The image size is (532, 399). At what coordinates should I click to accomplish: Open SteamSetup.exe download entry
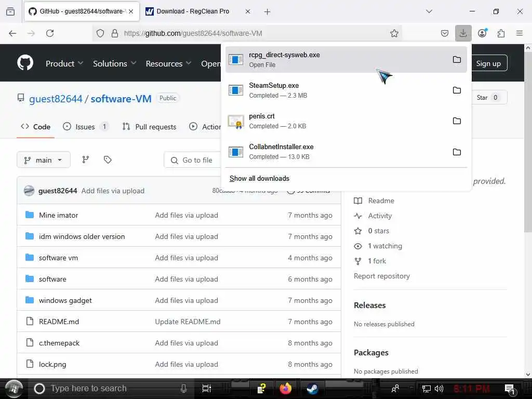tap(346, 90)
